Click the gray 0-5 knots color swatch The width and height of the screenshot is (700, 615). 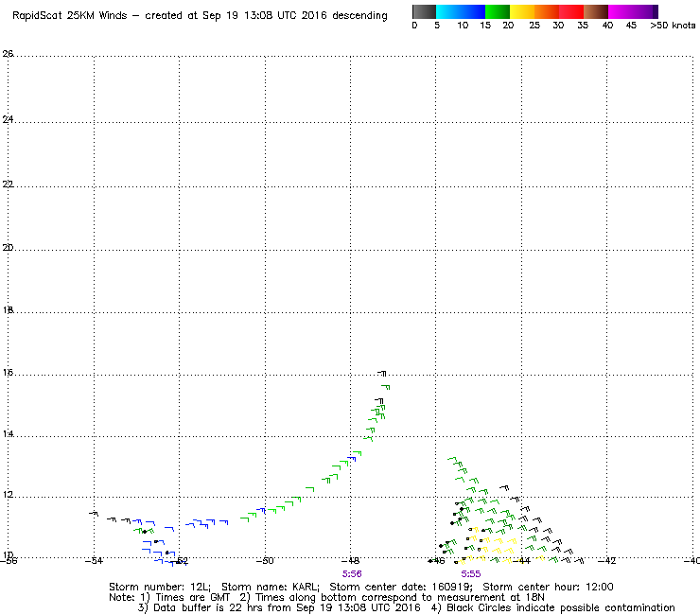424,11
